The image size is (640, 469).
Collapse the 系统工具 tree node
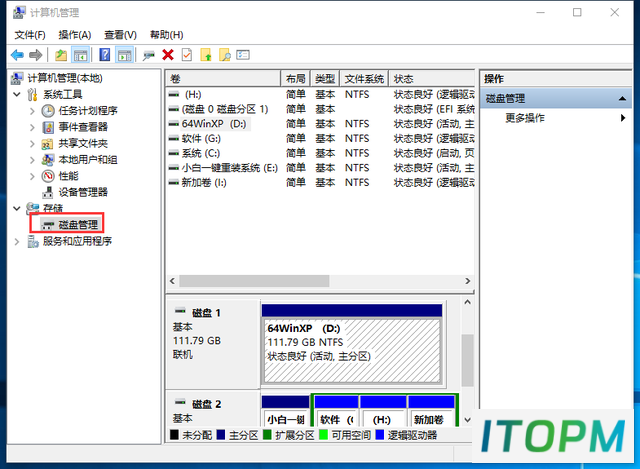point(17,94)
